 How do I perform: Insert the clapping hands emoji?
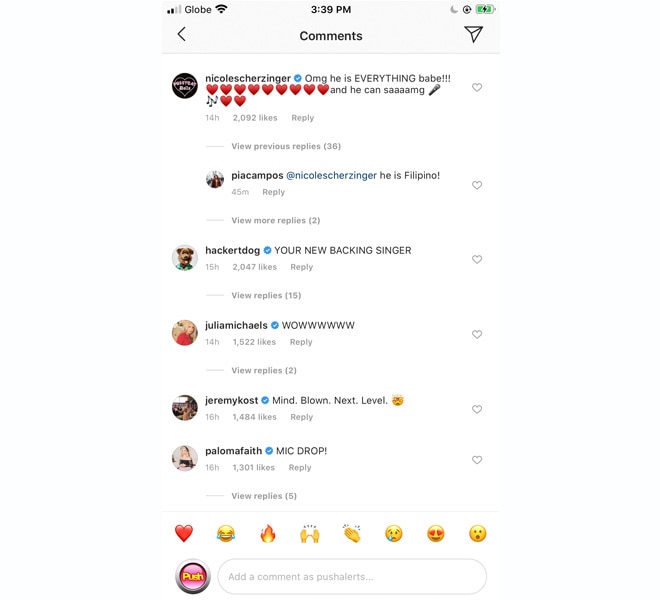351,533
